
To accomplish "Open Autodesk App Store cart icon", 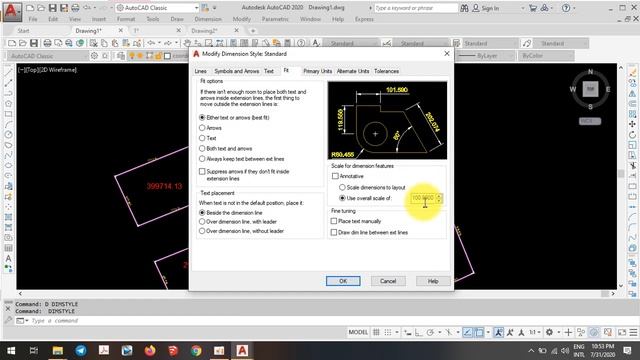I will coord(533,8).
